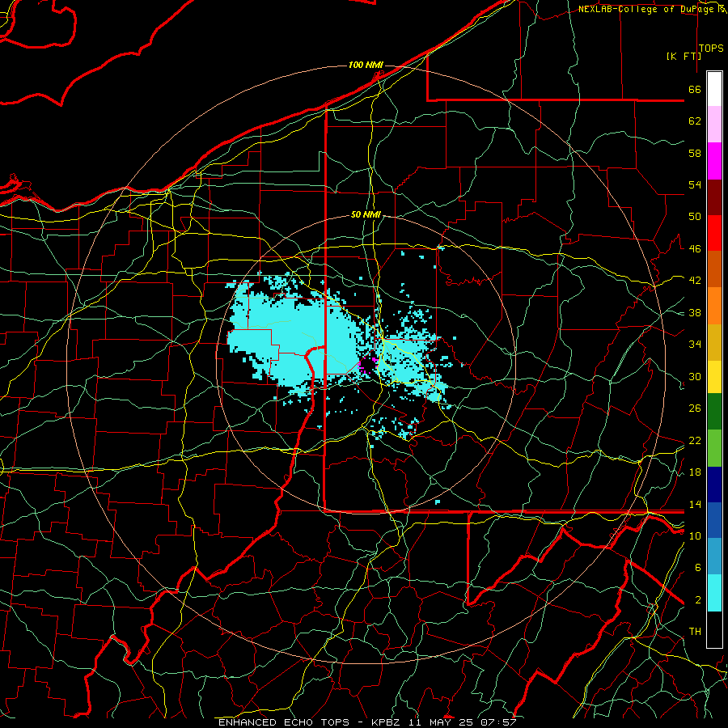728x728 pixels.
Task: Select the orange swatch between 42 and 38
Action: point(714,306)
